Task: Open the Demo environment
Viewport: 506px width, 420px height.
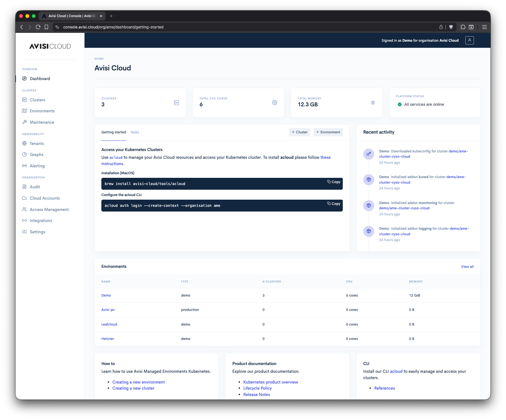Action: pos(106,295)
